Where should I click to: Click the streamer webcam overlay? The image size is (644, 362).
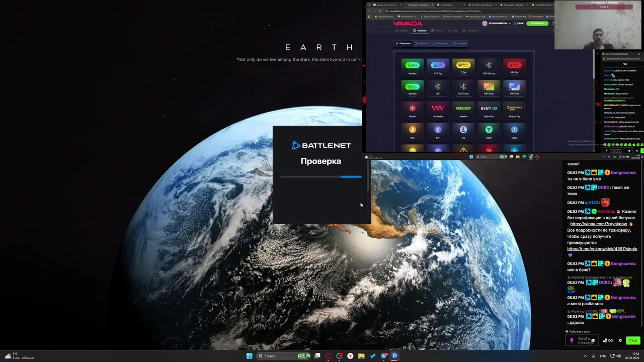598,25
